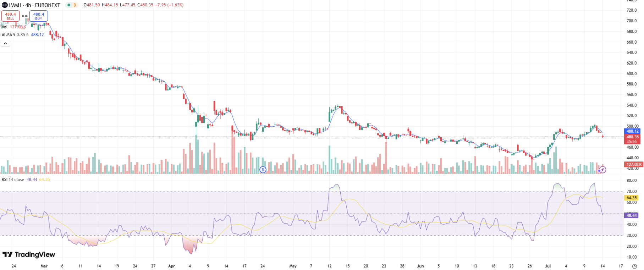This screenshot has width=644, height=270.
Task: Click the red 480.4 SELL button
Action: coord(10,16)
